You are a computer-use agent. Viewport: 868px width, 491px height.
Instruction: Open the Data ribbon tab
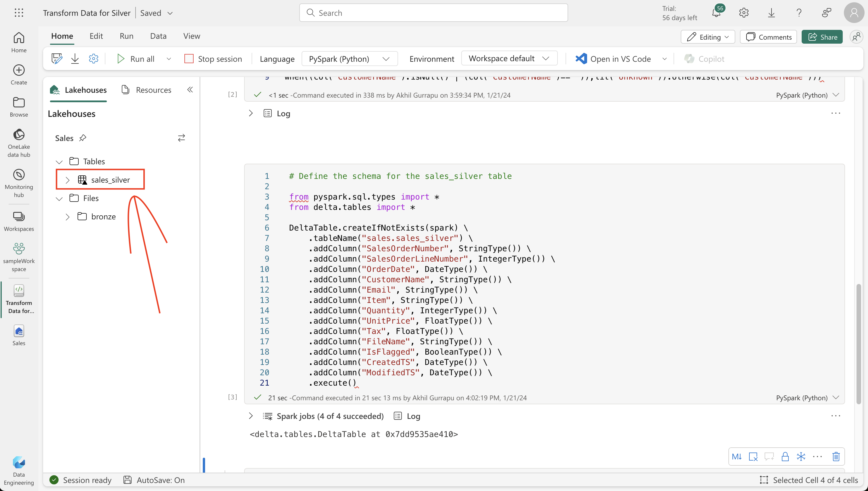(158, 36)
